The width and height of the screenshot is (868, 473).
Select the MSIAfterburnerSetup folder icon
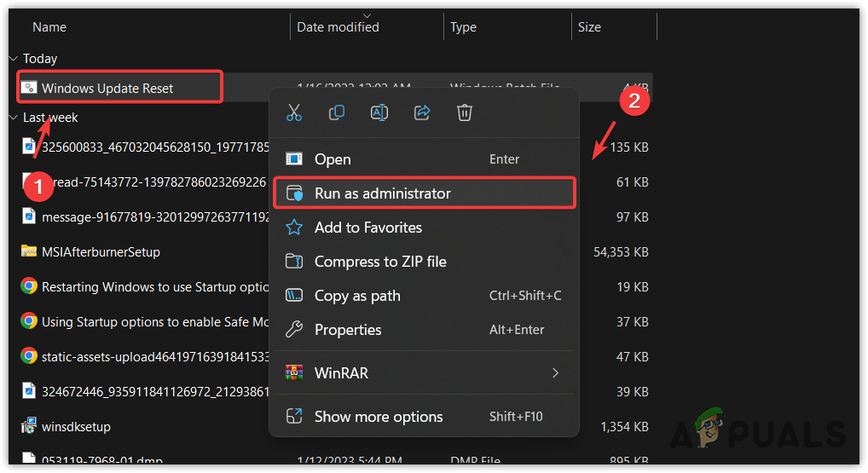click(x=28, y=251)
